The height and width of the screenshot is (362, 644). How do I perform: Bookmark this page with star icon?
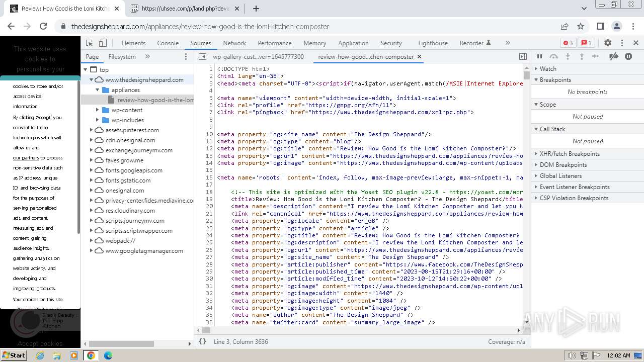[x=581, y=26]
